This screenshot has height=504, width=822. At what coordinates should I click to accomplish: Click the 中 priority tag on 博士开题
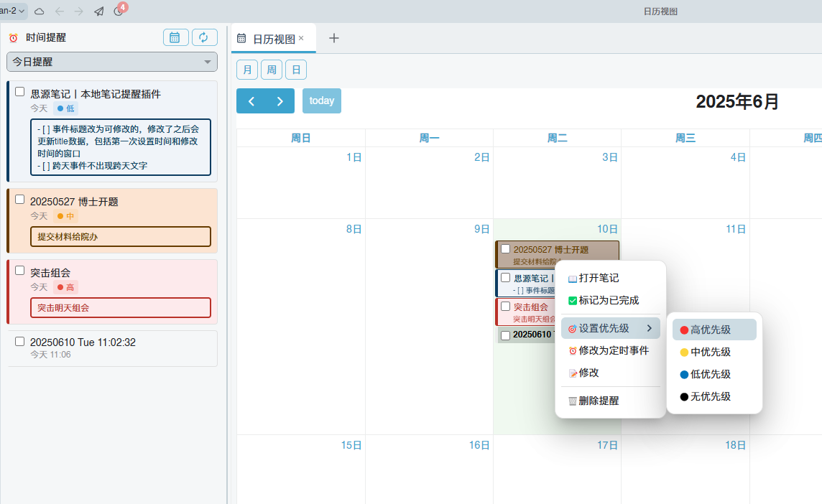[65, 216]
